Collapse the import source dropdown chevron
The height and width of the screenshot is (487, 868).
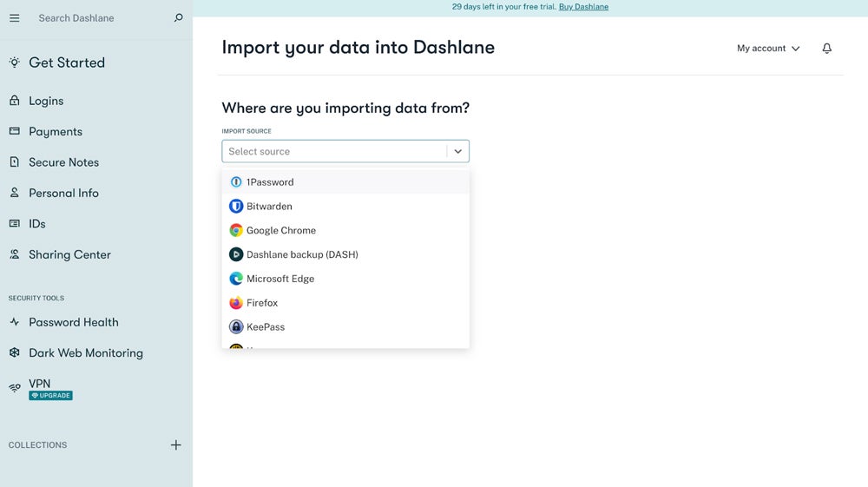click(458, 151)
